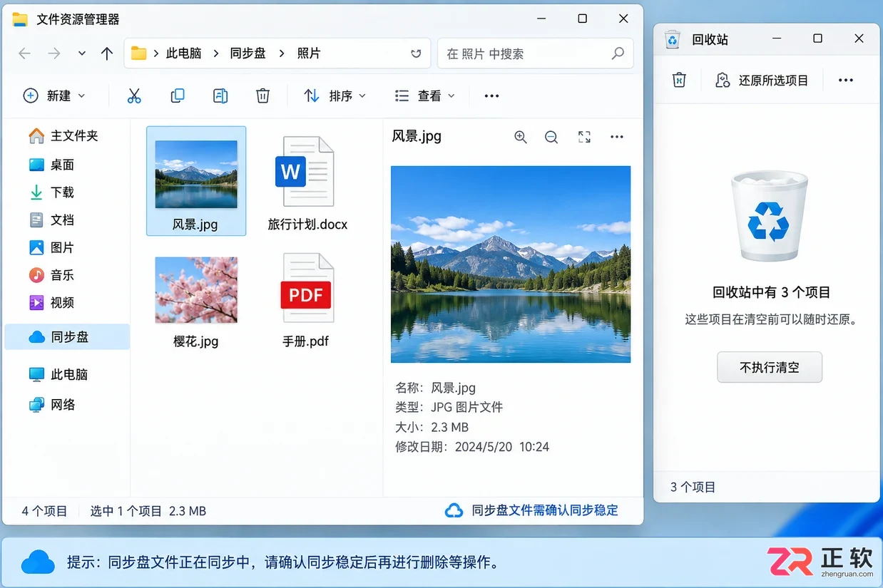Select the 风景.jpg thumbnail in file list

pyautogui.click(x=196, y=174)
